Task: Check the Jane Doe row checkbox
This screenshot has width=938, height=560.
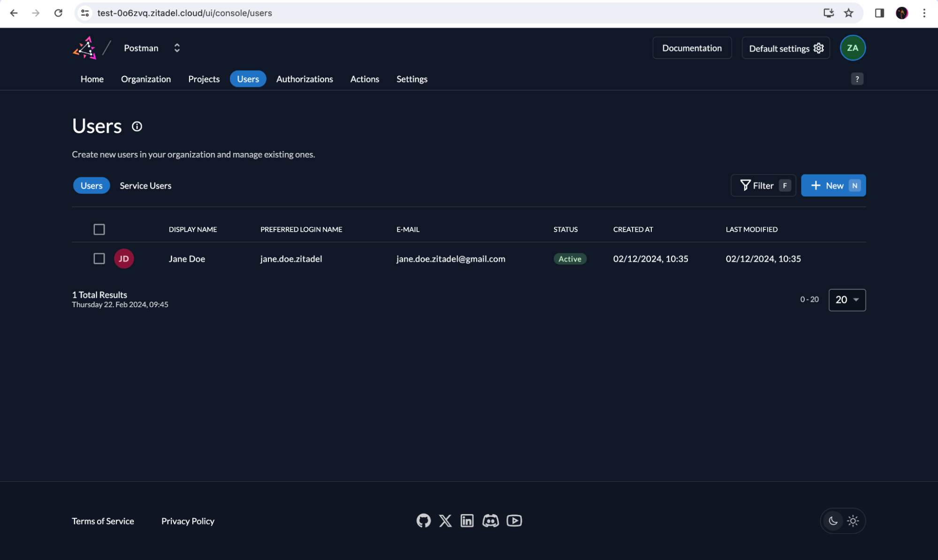Action: (99, 259)
